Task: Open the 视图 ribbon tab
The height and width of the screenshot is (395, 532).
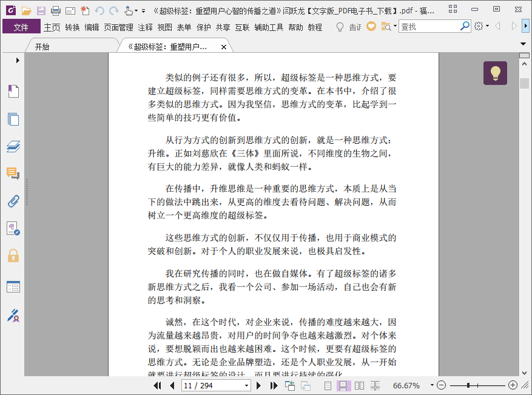Action: pyautogui.click(x=164, y=27)
